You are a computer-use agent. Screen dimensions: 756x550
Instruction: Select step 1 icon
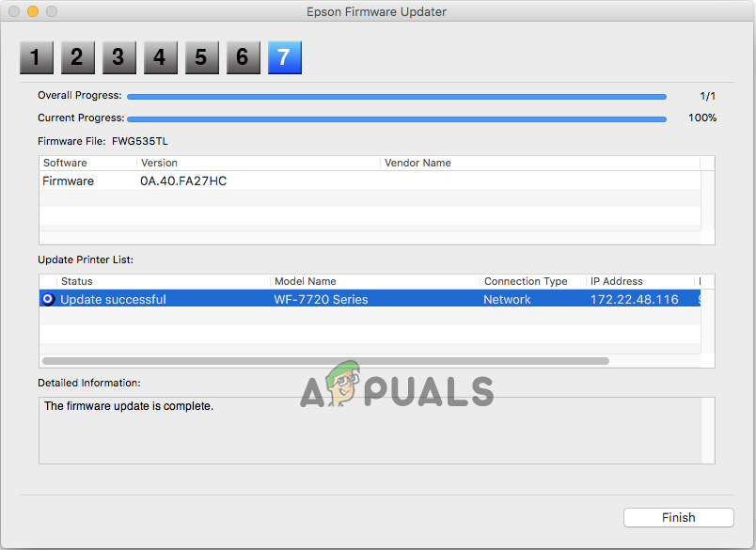(x=37, y=57)
